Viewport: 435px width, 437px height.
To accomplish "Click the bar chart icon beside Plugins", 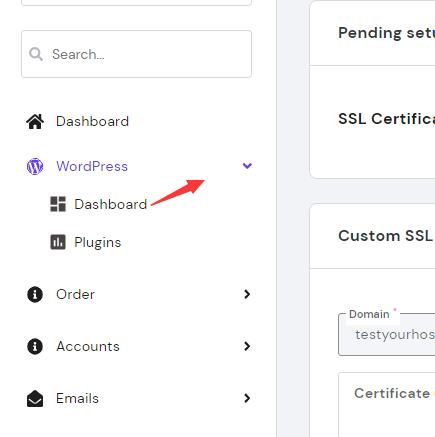I will (x=58, y=242).
